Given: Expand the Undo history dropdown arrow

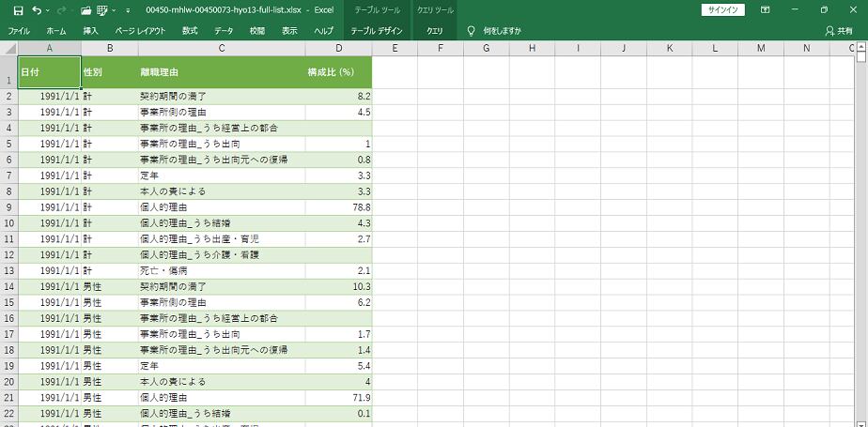Looking at the screenshot, I should pos(49,9).
